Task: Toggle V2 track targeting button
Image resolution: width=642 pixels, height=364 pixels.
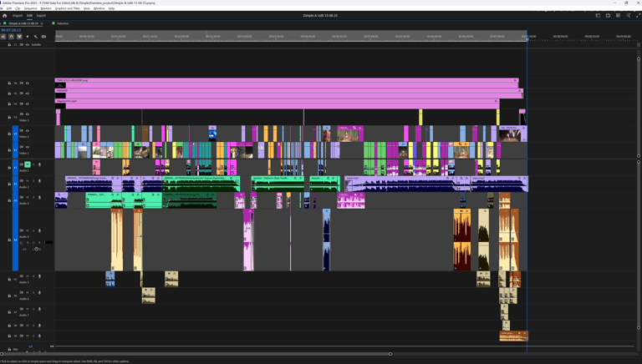Action: [16, 134]
